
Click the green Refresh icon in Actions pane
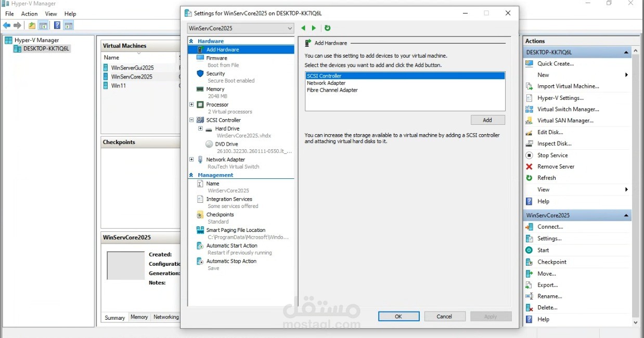click(529, 178)
